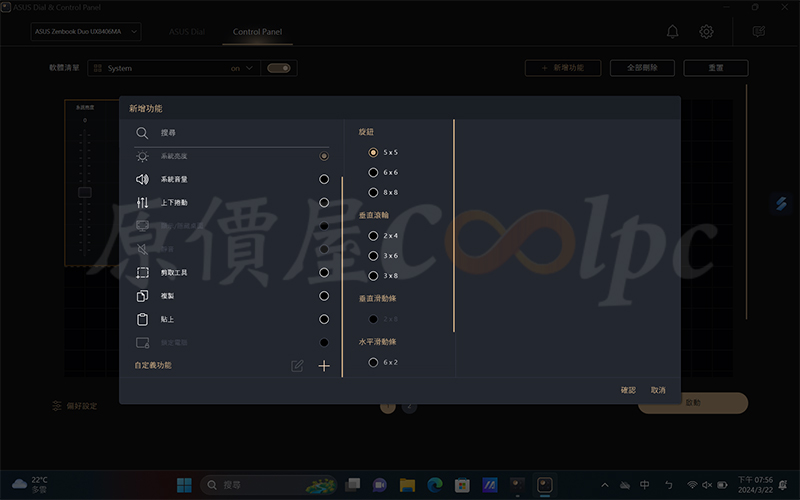
Task: Select the 上下捲動 radio button
Action: (324, 203)
